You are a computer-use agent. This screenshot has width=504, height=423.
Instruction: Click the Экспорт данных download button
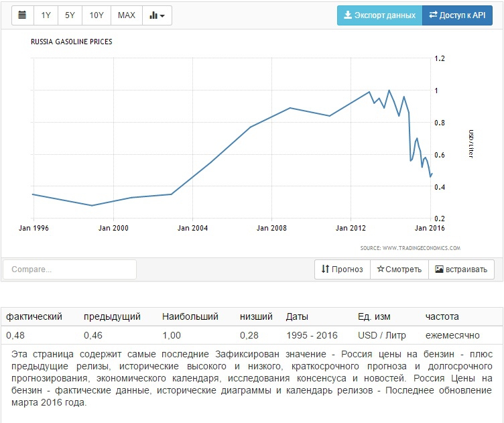coord(379,15)
